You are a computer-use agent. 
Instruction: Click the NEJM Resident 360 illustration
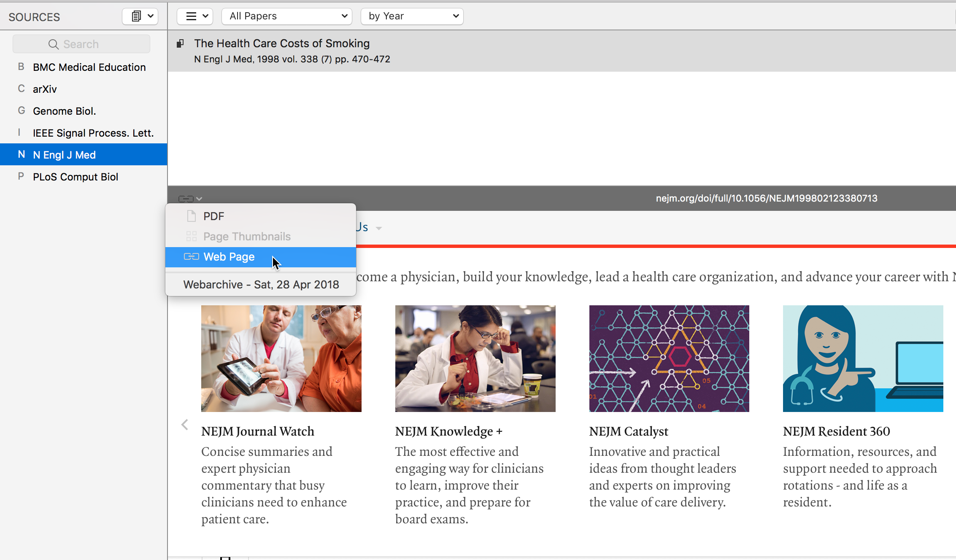[x=862, y=358]
